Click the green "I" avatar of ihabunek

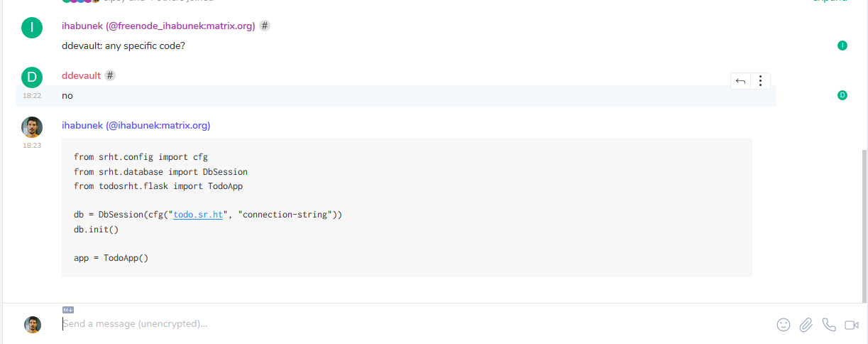pos(32,28)
